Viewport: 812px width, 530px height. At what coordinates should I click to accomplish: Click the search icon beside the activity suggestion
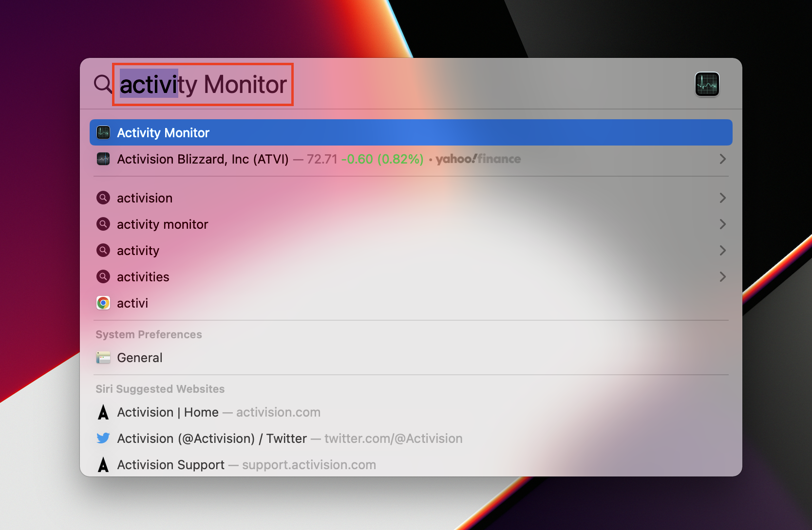[103, 250]
